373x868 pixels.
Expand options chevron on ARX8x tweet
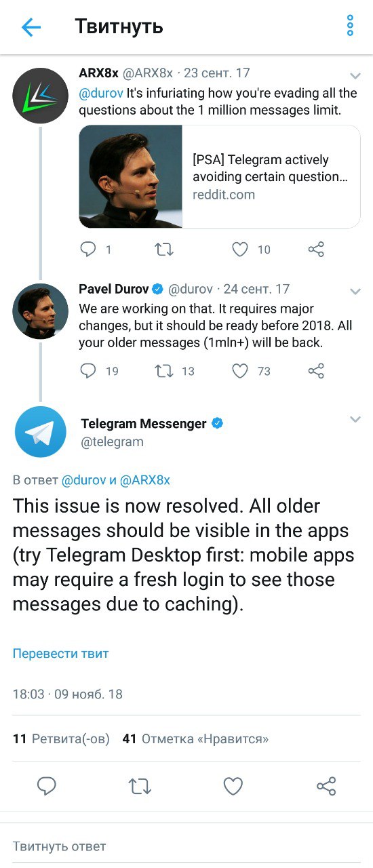[x=355, y=75]
